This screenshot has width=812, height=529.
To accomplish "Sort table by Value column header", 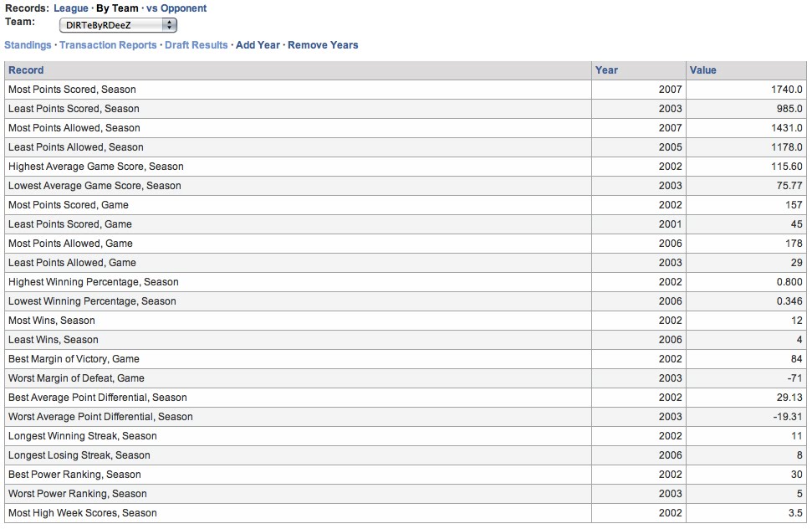I will coord(703,70).
